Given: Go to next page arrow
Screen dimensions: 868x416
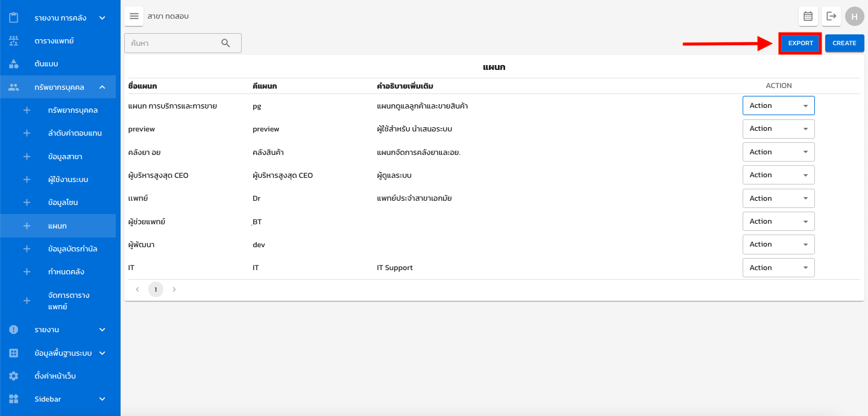Looking at the screenshot, I should 174,289.
